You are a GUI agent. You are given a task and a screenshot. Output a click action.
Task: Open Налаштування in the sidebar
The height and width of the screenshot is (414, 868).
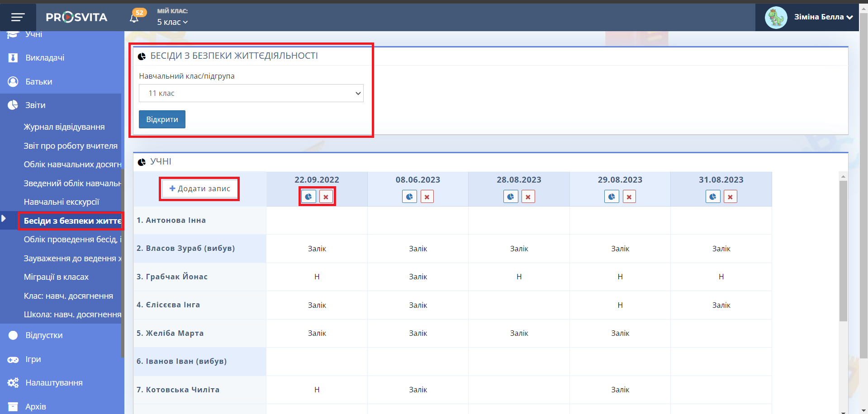tap(54, 383)
